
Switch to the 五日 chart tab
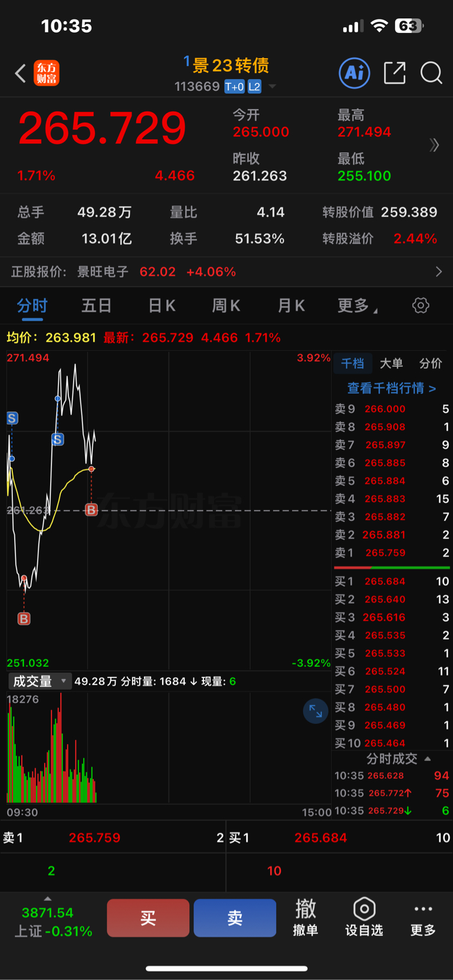click(96, 305)
